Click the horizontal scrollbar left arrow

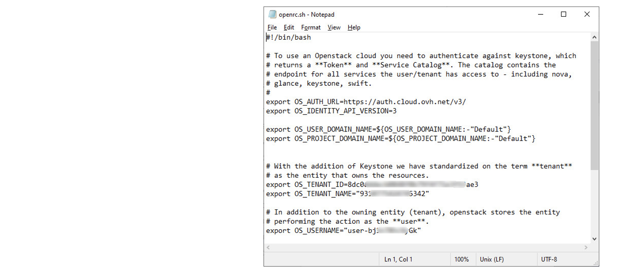tap(268, 248)
